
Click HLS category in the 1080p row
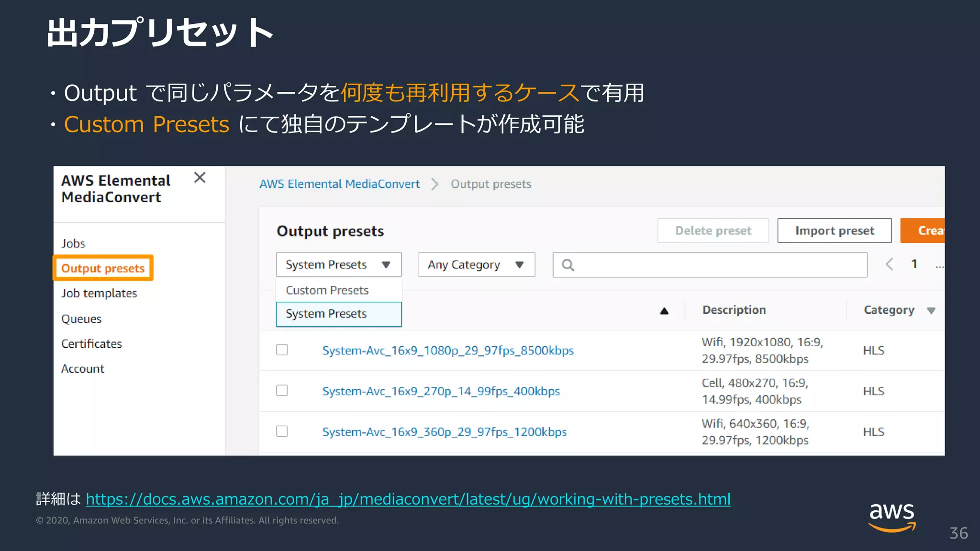pos(873,351)
